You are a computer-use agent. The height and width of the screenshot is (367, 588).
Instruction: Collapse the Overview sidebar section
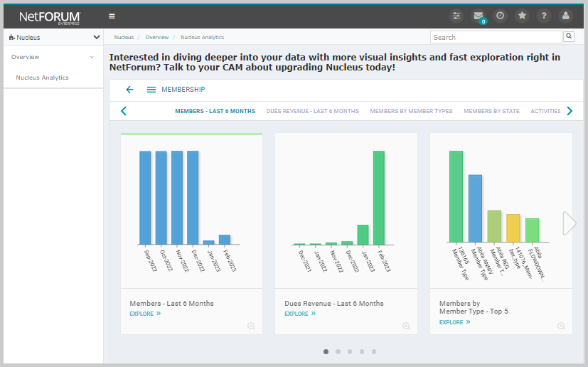click(x=92, y=57)
